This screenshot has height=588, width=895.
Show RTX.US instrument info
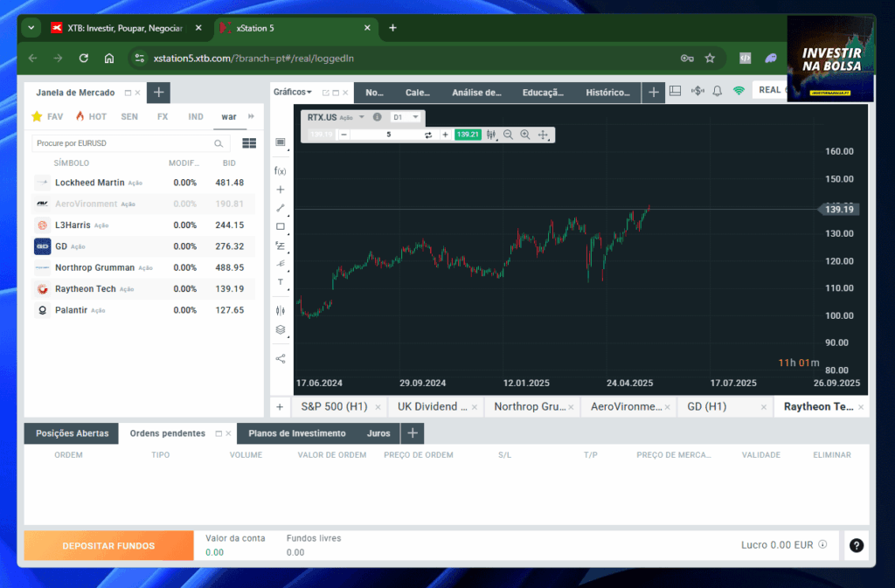point(378,117)
